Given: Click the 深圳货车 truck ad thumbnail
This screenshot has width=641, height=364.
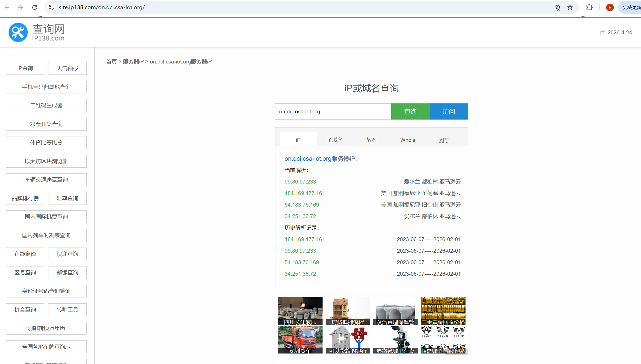Looking at the screenshot, I should [300, 340].
